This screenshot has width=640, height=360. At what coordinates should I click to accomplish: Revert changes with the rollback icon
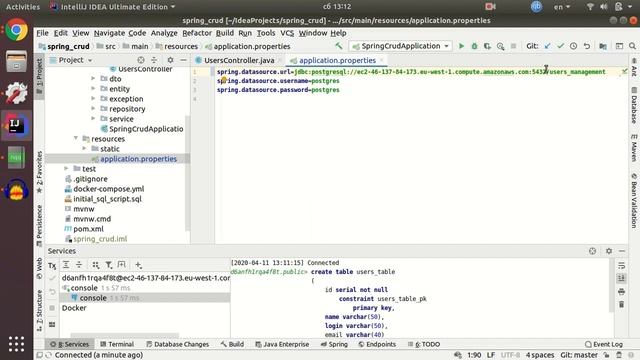(587, 46)
